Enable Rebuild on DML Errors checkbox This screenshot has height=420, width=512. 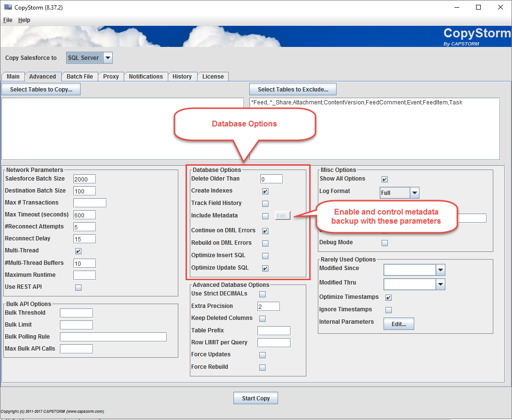click(266, 244)
